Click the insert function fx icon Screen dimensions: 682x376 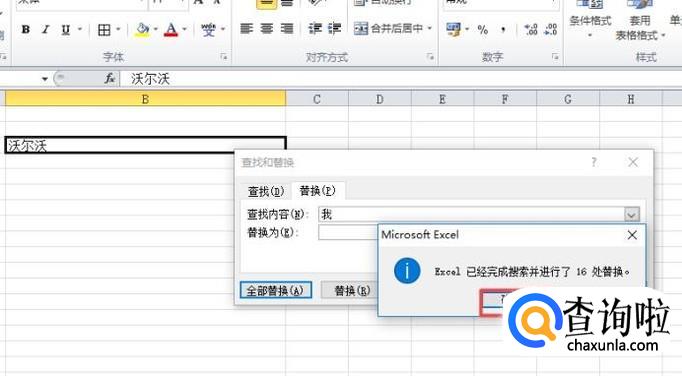pyautogui.click(x=110, y=79)
